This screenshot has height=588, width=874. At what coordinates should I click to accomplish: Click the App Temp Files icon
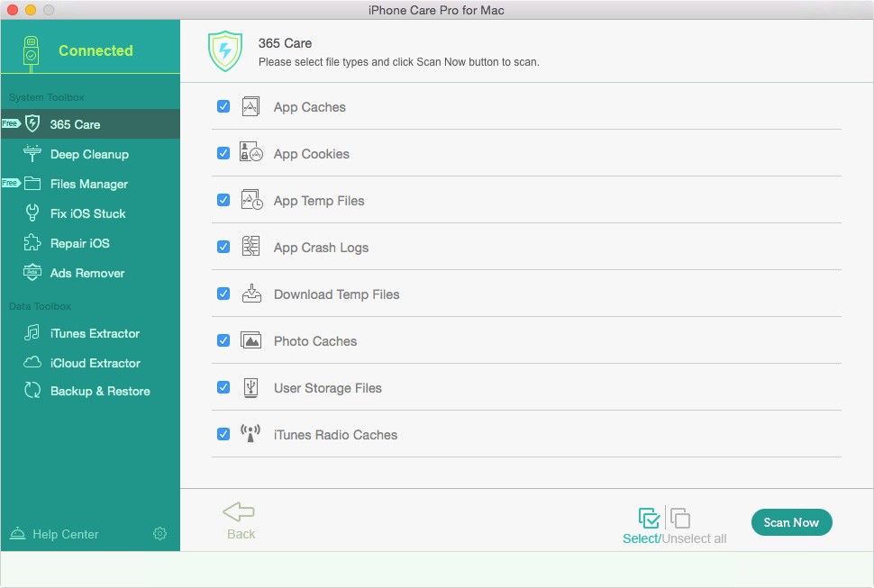click(x=251, y=199)
